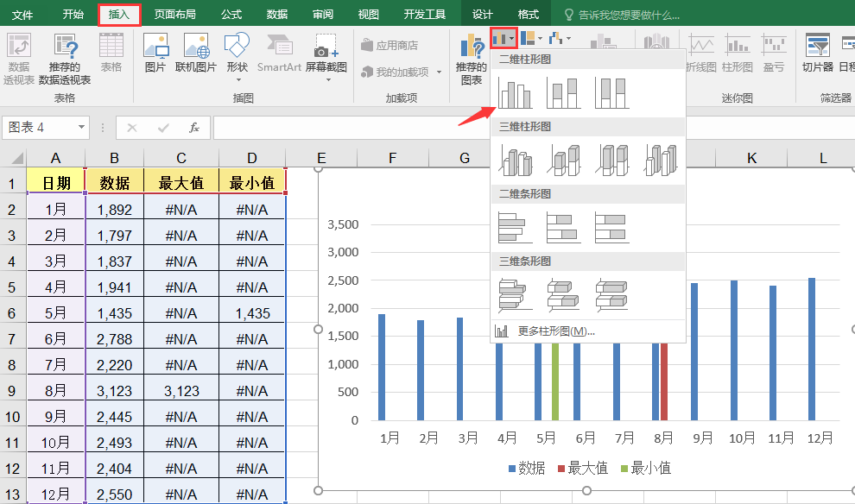Pick the 100% stacked column chart
The image size is (855, 504).
pyautogui.click(x=611, y=93)
